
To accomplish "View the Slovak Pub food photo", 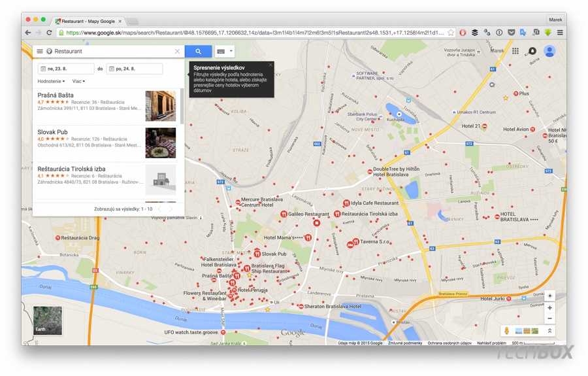I will (161, 143).
